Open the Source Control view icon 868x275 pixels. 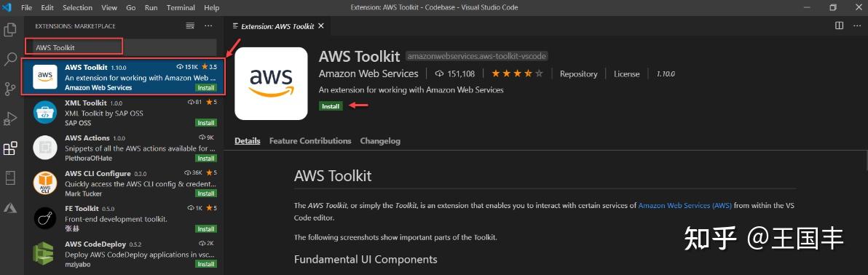(x=10, y=89)
